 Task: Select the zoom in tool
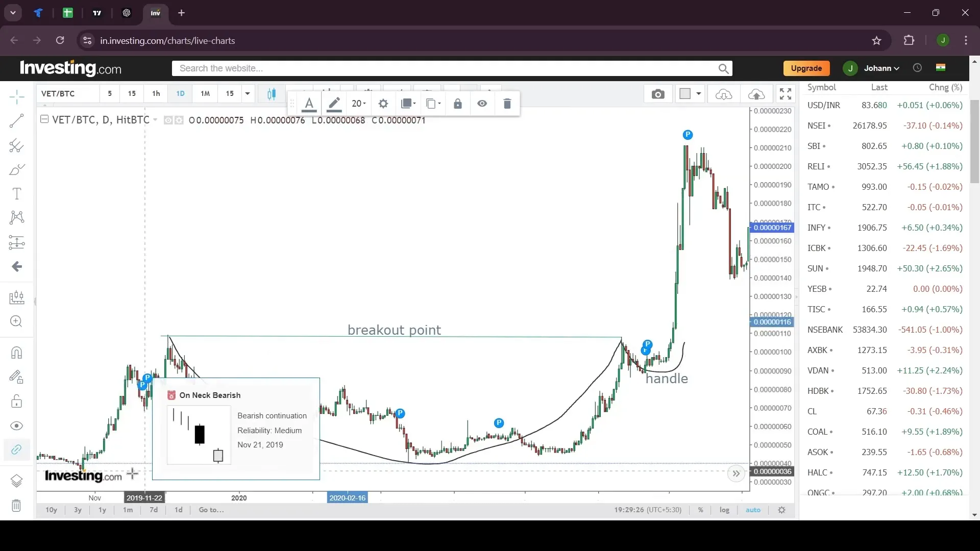(16, 321)
